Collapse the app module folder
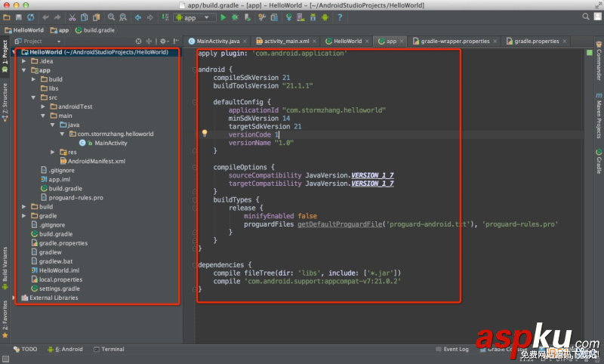 point(24,70)
